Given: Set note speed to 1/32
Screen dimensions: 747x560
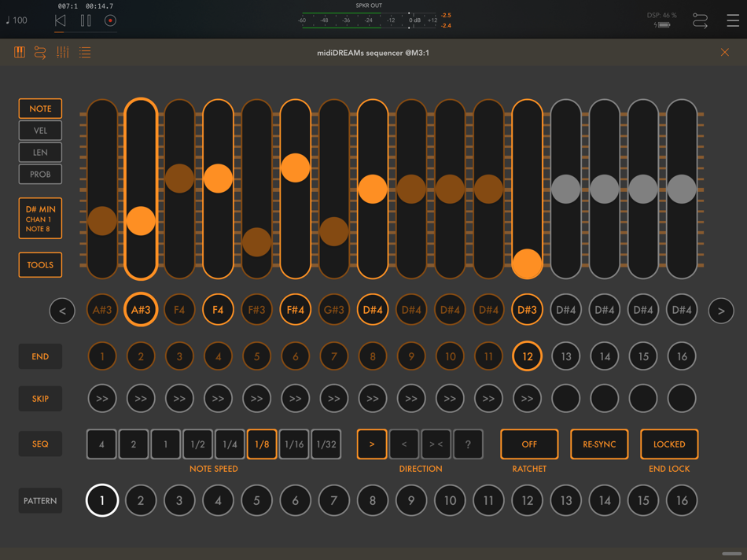Looking at the screenshot, I should click(326, 444).
